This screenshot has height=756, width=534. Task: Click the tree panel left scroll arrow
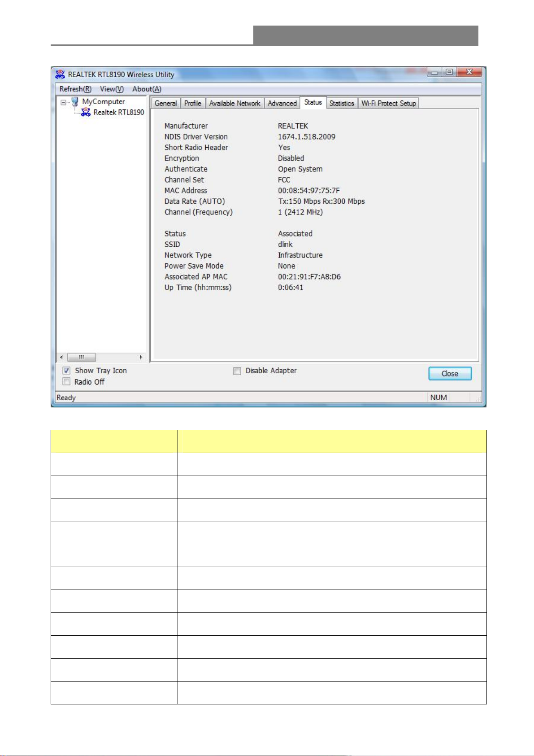pyautogui.click(x=62, y=358)
